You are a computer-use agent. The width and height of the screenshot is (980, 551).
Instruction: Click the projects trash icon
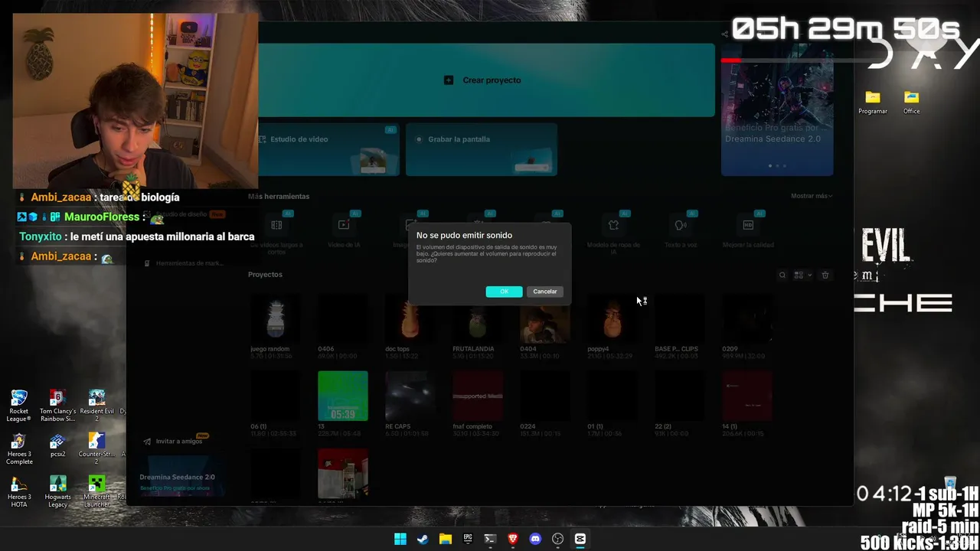[x=825, y=275]
